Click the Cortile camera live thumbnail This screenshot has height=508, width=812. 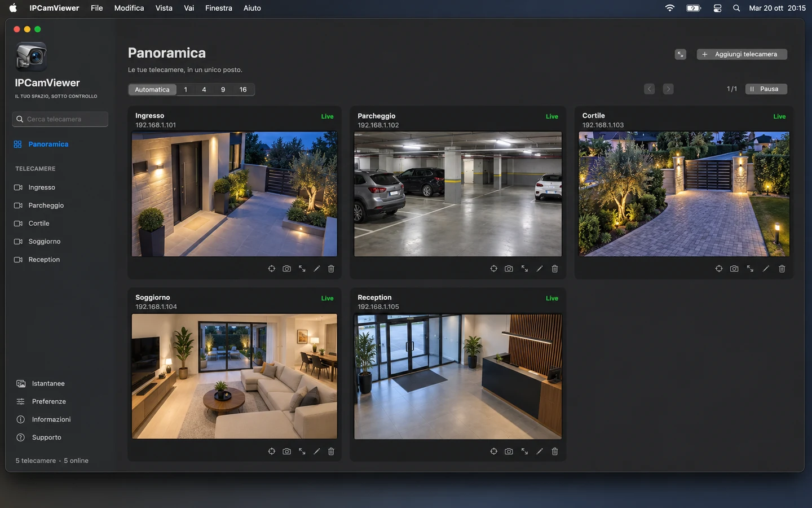coord(684,194)
